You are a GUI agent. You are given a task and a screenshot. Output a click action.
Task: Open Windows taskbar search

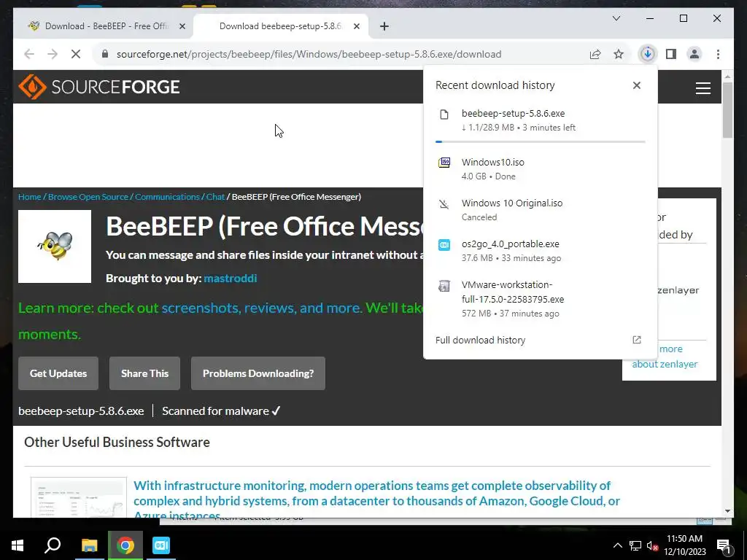click(x=53, y=545)
